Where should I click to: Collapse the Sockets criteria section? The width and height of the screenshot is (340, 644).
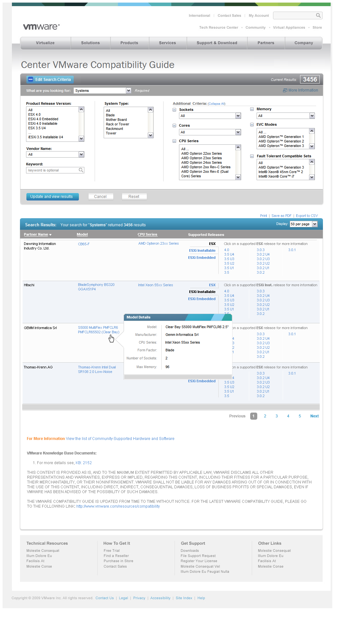click(x=175, y=110)
